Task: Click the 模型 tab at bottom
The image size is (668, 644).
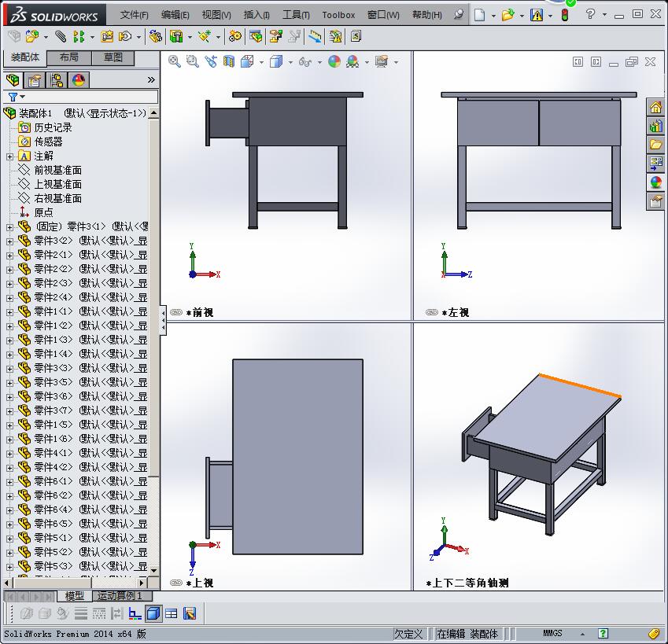Action: tap(75, 596)
